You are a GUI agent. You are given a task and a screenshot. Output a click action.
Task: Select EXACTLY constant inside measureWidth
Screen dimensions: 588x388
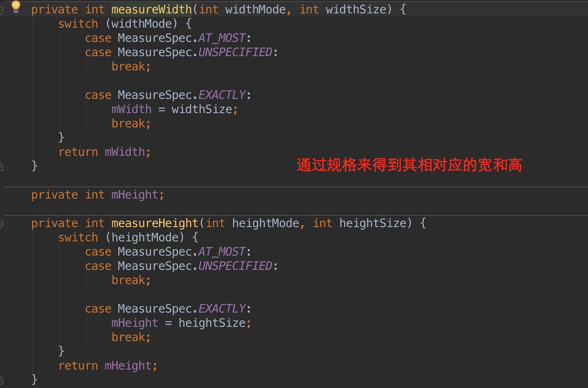(222, 95)
